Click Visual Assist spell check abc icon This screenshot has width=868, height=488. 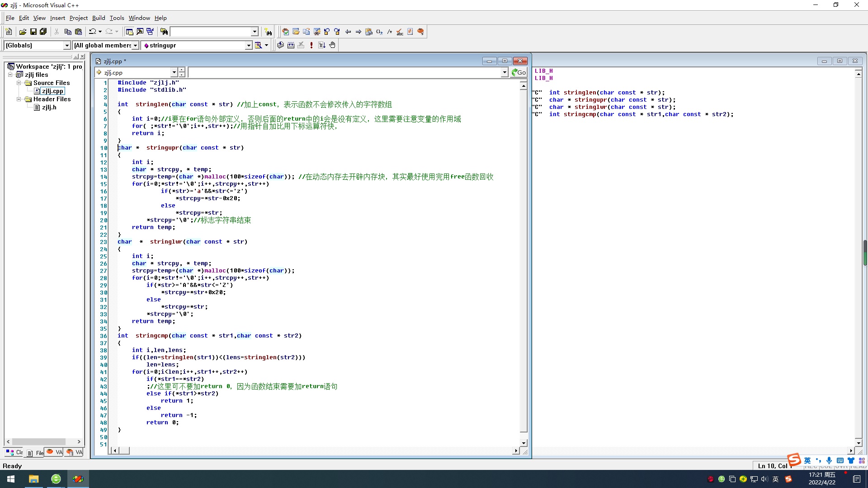(x=400, y=32)
